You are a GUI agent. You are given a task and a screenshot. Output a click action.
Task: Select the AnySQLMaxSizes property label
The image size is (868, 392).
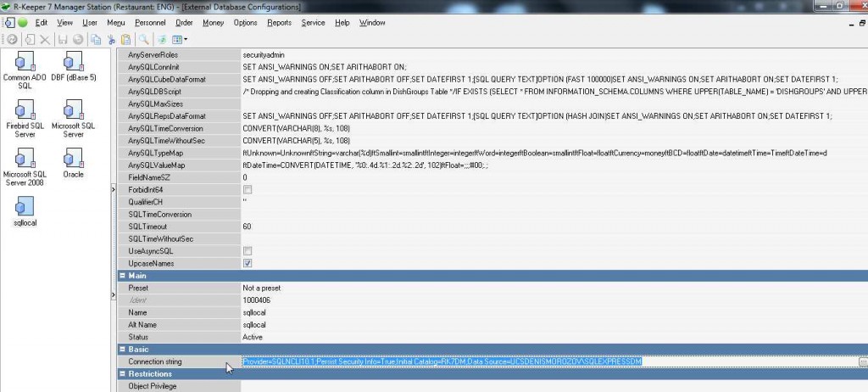pyautogui.click(x=156, y=104)
